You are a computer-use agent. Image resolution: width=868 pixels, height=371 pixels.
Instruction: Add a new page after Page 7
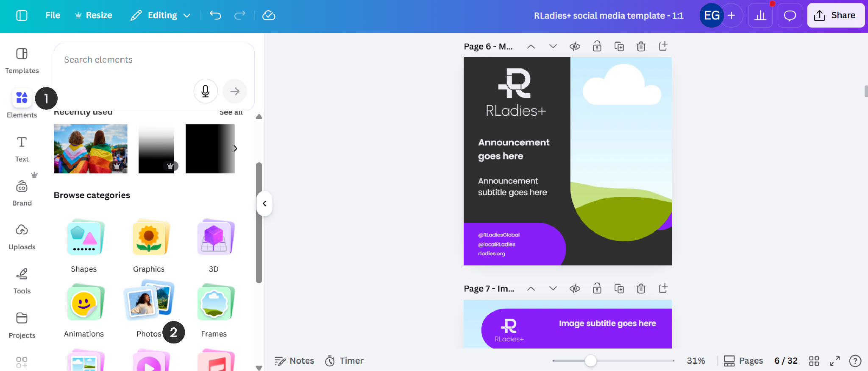pyautogui.click(x=663, y=288)
